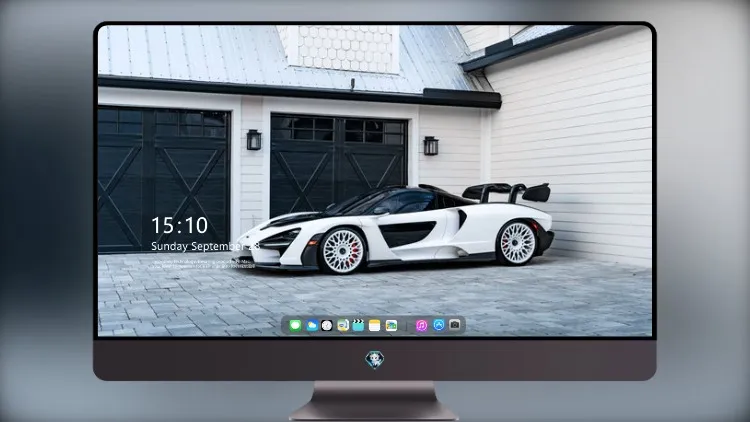The height and width of the screenshot is (422, 750).
Task: Open the Clock app in dock
Action: [x=327, y=325]
